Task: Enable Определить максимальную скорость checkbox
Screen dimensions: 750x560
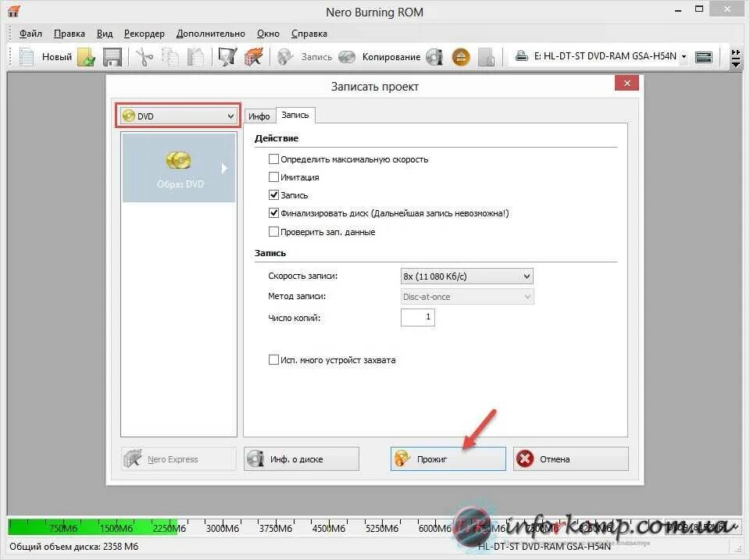Action: [273, 159]
